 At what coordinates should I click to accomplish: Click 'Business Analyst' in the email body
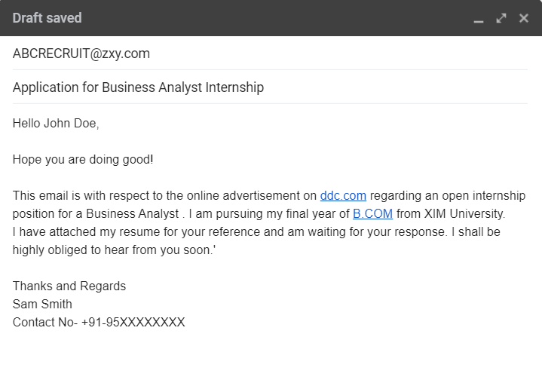click(133, 213)
